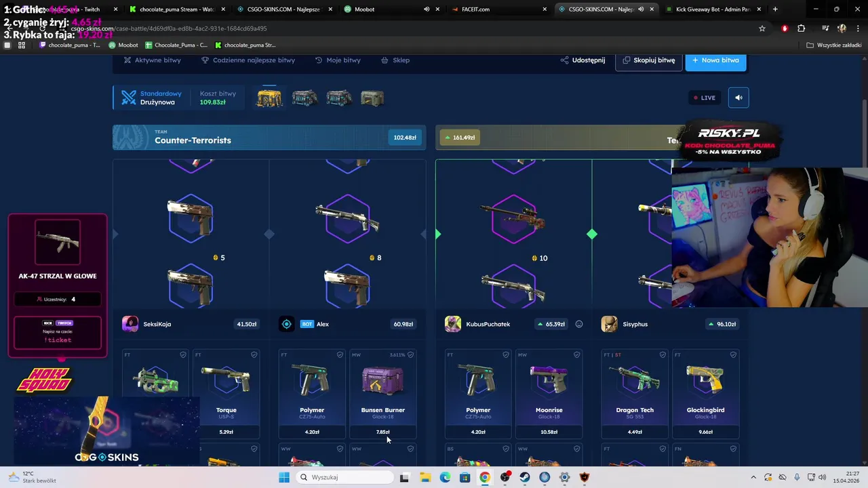The height and width of the screenshot is (488, 868).
Task: Launch Steam from the taskbar
Action: coord(525,477)
